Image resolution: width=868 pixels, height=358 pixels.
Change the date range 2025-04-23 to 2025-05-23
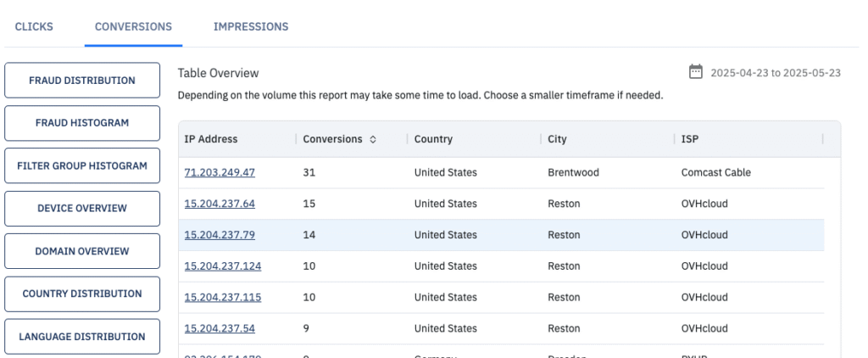coord(776,73)
